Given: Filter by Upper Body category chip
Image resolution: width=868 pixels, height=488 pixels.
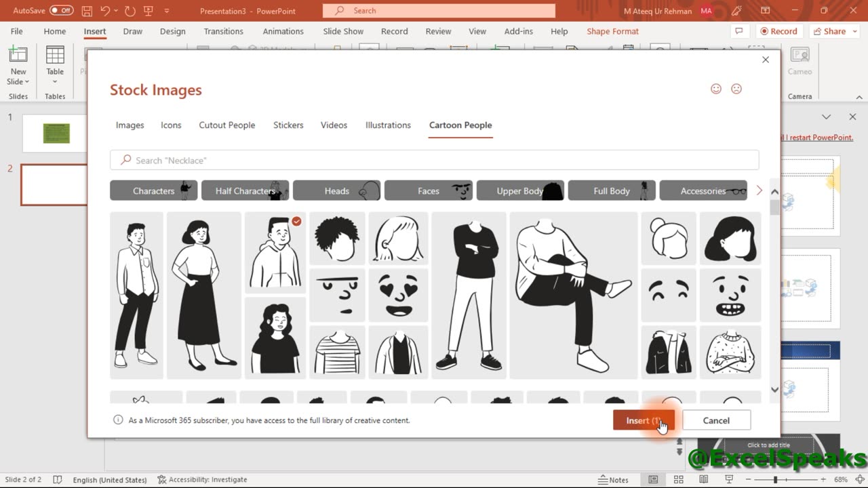Looking at the screenshot, I should pyautogui.click(x=520, y=190).
